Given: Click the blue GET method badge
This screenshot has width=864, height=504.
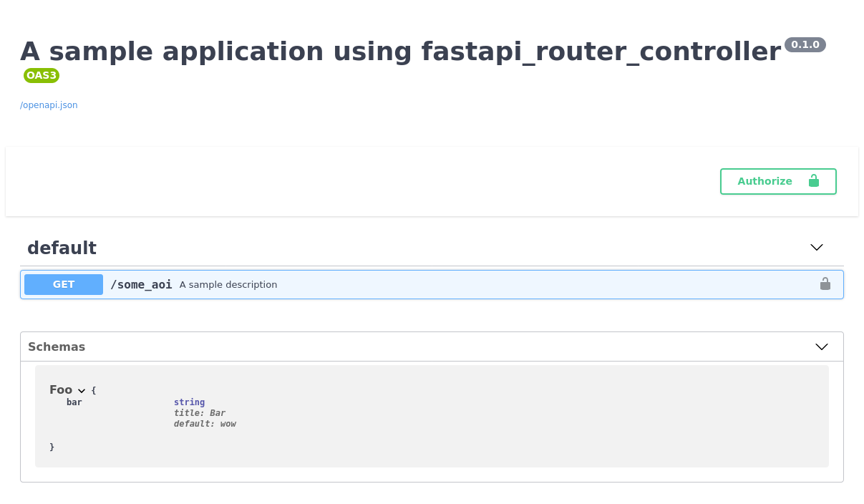Looking at the screenshot, I should 64,284.
